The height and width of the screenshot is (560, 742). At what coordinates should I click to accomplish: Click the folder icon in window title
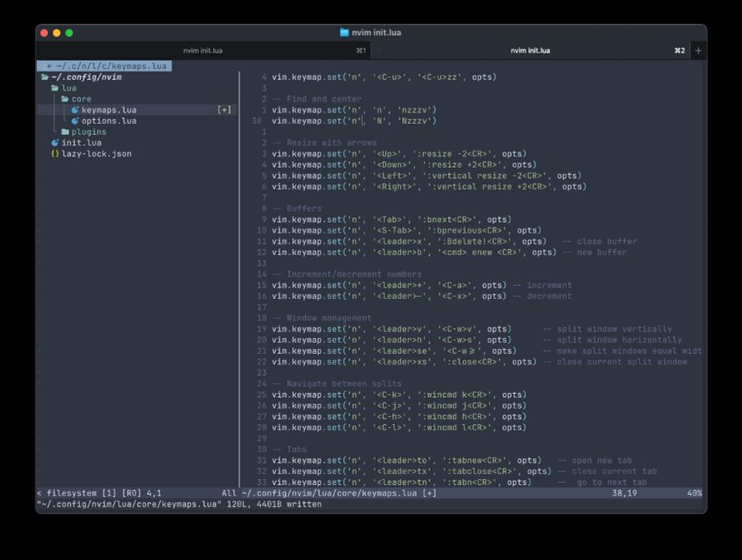coord(344,33)
